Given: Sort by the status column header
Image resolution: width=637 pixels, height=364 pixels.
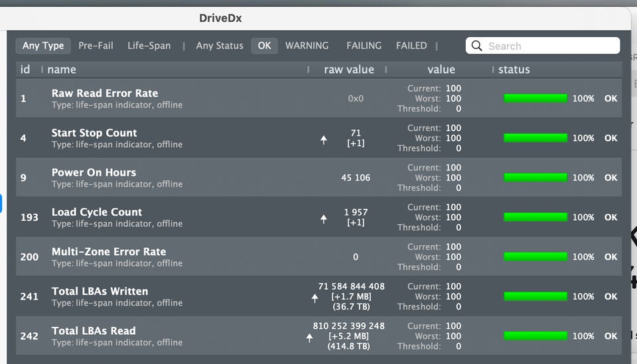Looking at the screenshot, I should click(x=514, y=70).
